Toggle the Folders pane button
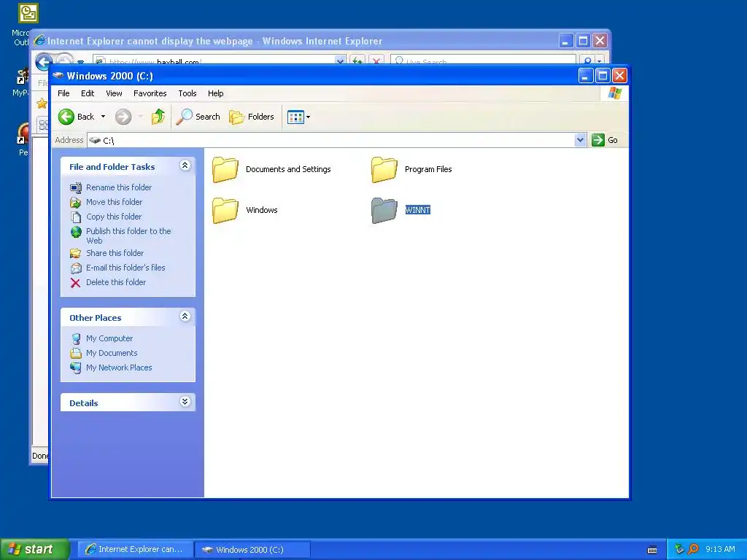The height and width of the screenshot is (560, 747). point(252,117)
